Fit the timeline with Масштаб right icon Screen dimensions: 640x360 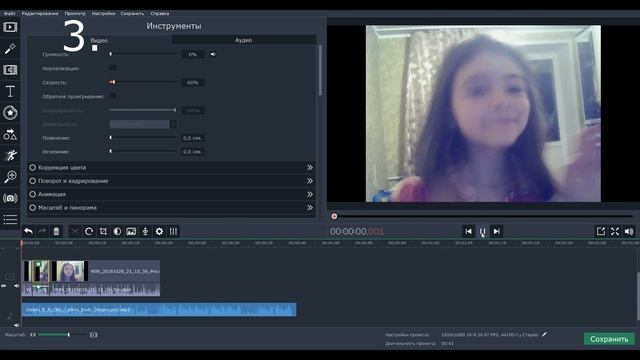(x=93, y=335)
